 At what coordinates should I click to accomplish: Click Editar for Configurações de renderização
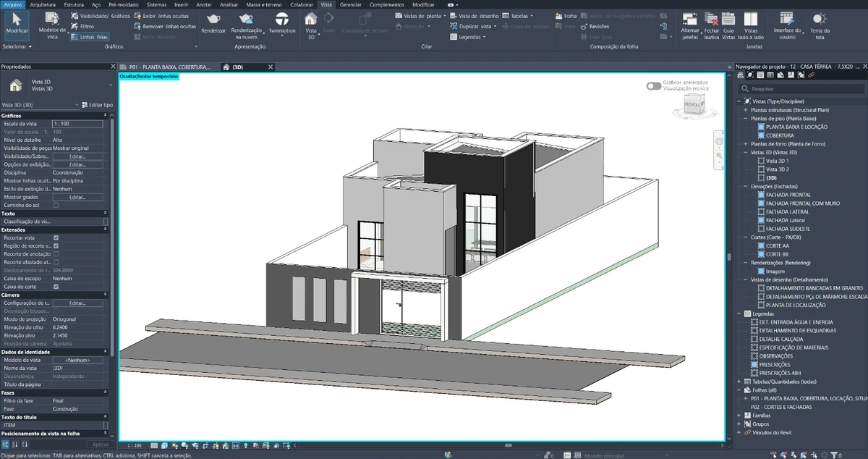tap(77, 303)
